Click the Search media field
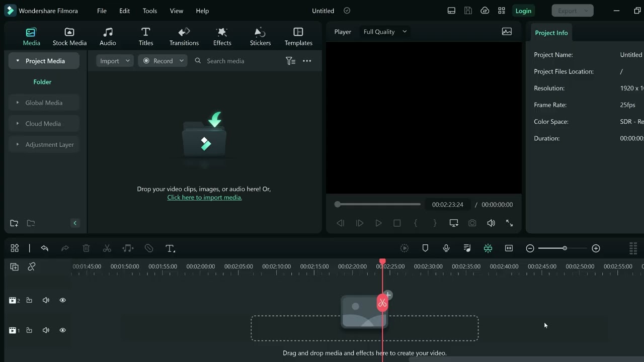The image size is (644, 362). point(236,61)
